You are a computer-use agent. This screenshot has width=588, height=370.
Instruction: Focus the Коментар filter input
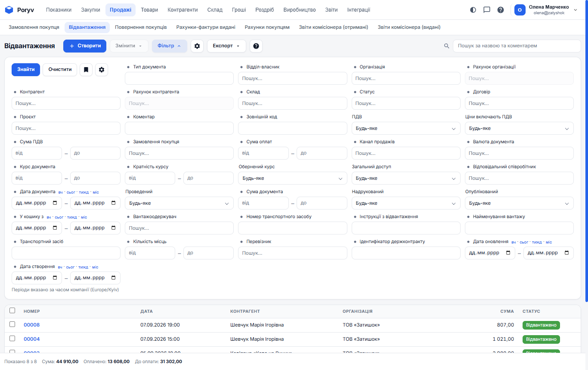(x=179, y=128)
